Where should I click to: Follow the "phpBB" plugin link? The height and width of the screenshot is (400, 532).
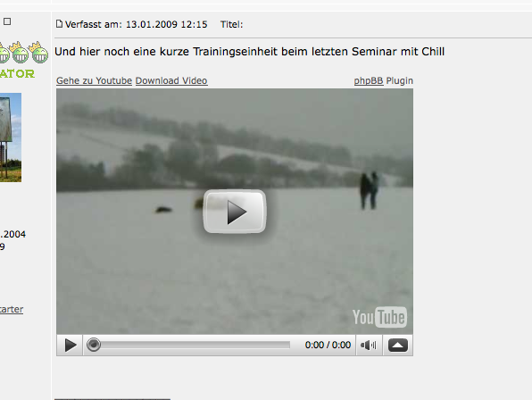[x=369, y=80]
